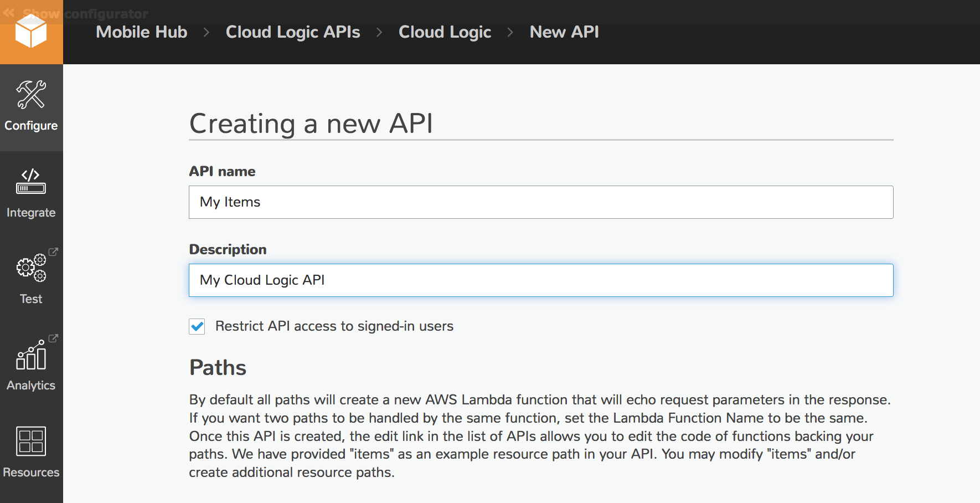The height and width of the screenshot is (503, 980).
Task: Uncheck Restrict API access to signed-in users
Action: click(197, 326)
